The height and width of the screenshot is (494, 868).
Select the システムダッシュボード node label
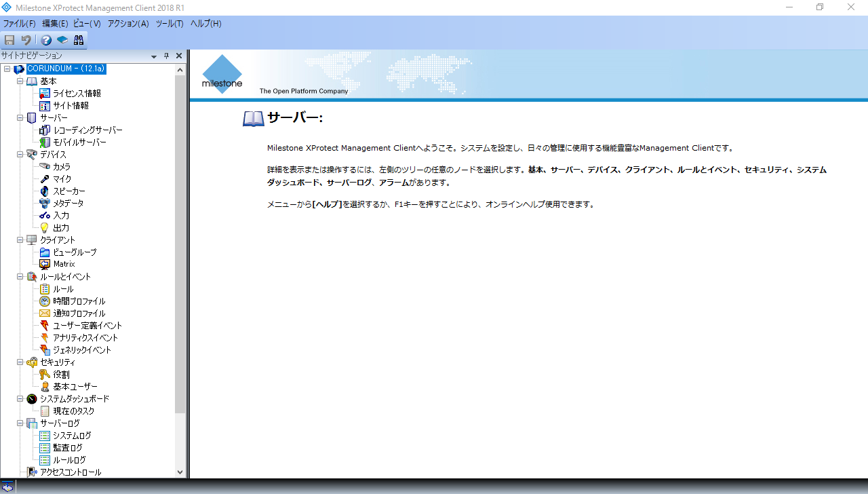[75, 399]
